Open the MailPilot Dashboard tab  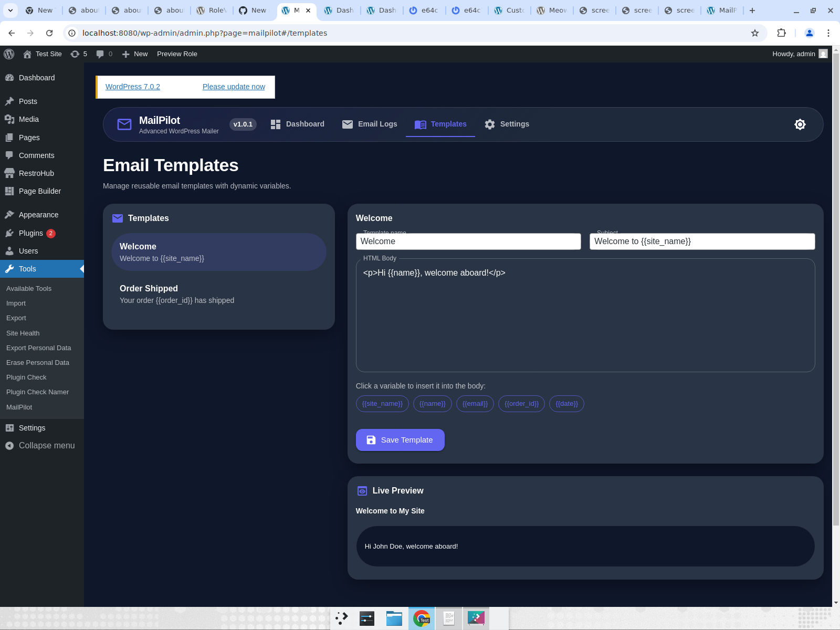[x=297, y=124]
